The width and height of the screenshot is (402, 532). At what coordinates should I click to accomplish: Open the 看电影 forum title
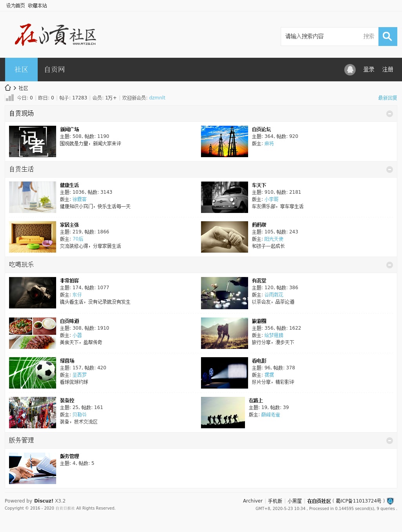[x=259, y=361]
